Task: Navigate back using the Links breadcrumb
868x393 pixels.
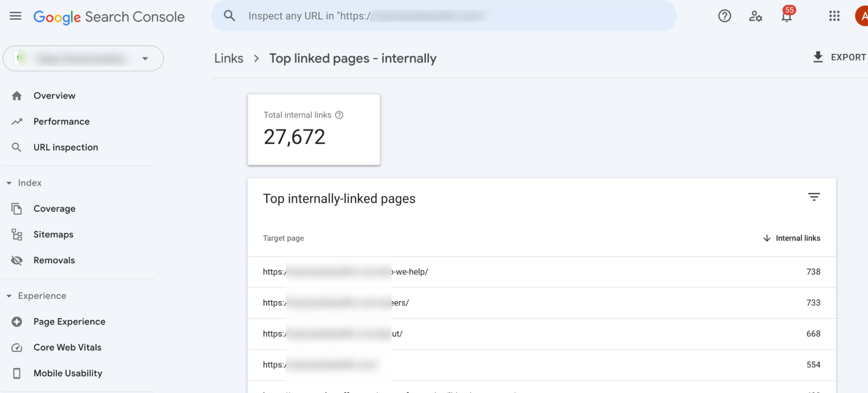Action: coord(228,58)
